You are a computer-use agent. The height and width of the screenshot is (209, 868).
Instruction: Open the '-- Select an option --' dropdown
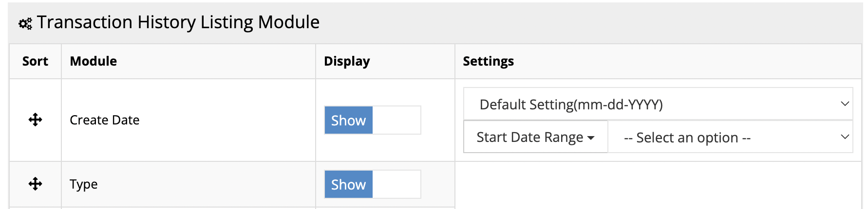pos(730,137)
